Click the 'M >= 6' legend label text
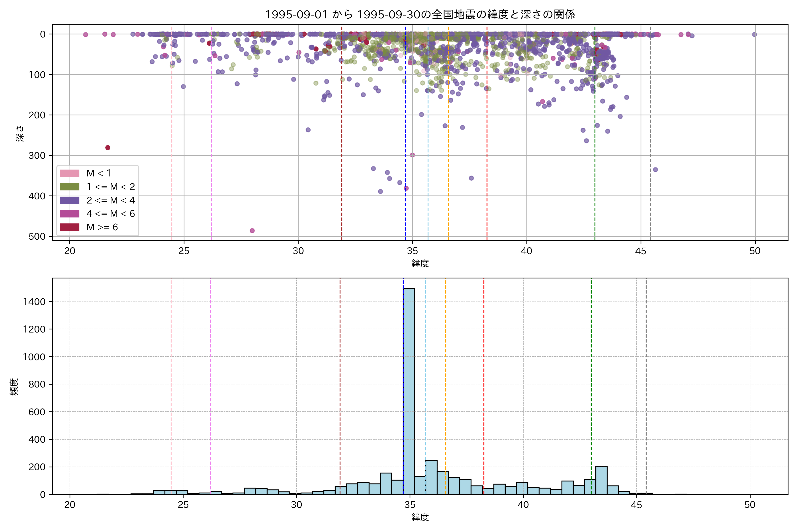This screenshot has width=798, height=532. point(102,227)
